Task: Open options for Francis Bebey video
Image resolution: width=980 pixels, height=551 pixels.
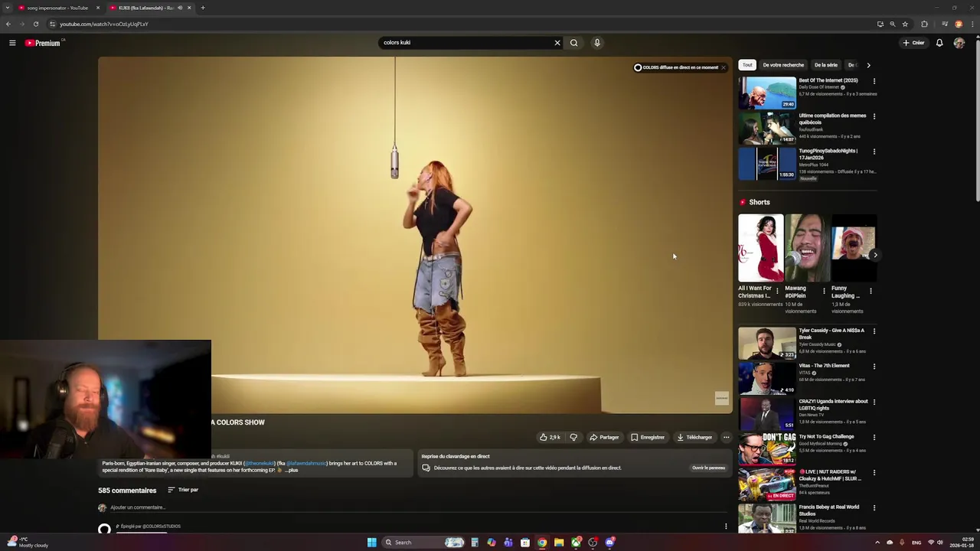Action: pyautogui.click(x=874, y=507)
